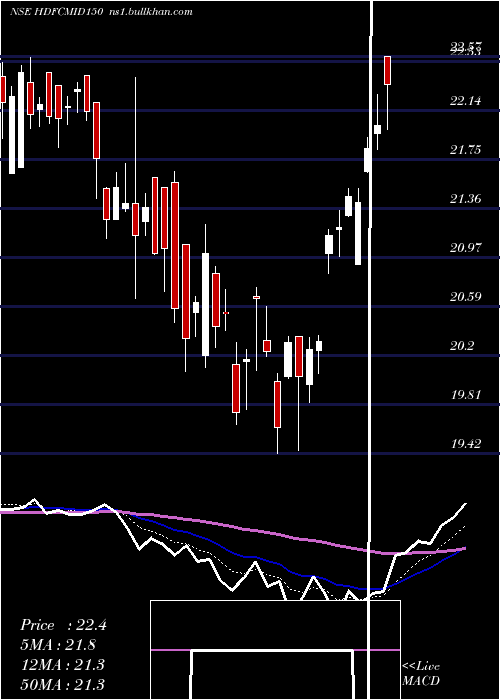Select the 20.2 price axis label
Screen dimensions: 500x700
462,346
